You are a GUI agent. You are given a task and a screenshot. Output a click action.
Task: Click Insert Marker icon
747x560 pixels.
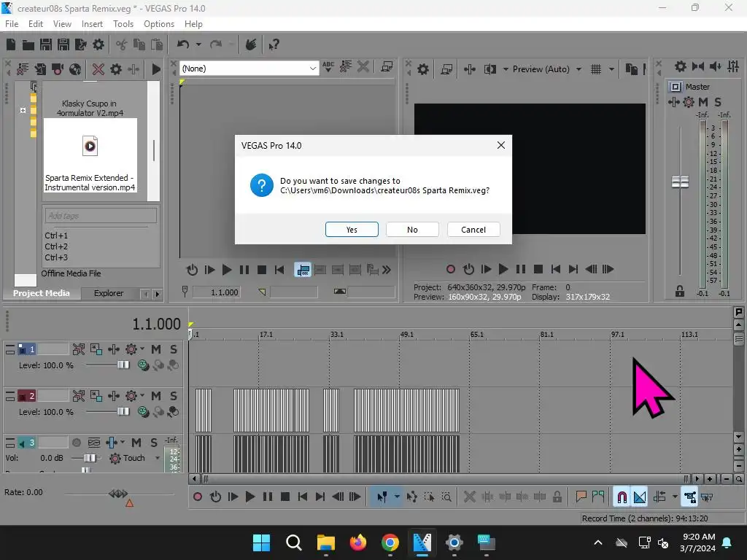click(581, 497)
